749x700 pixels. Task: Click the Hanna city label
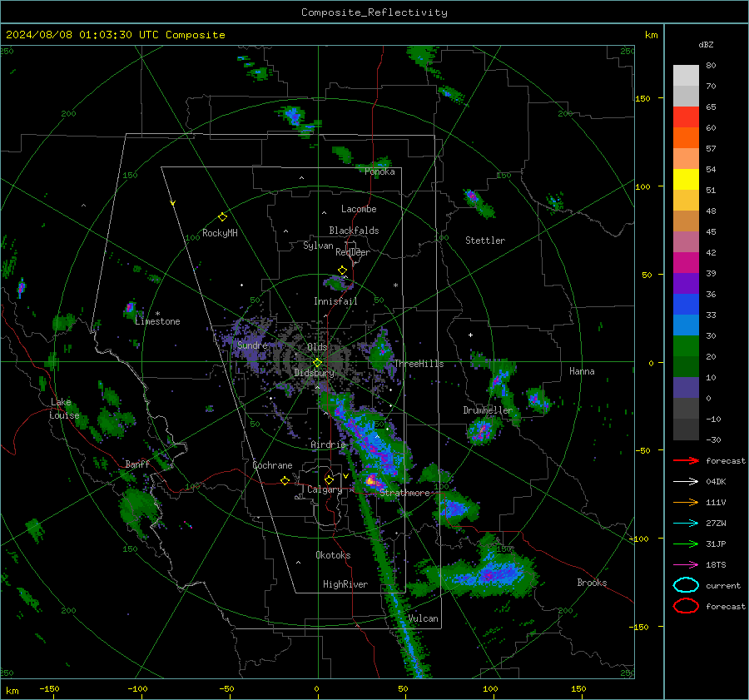582,371
